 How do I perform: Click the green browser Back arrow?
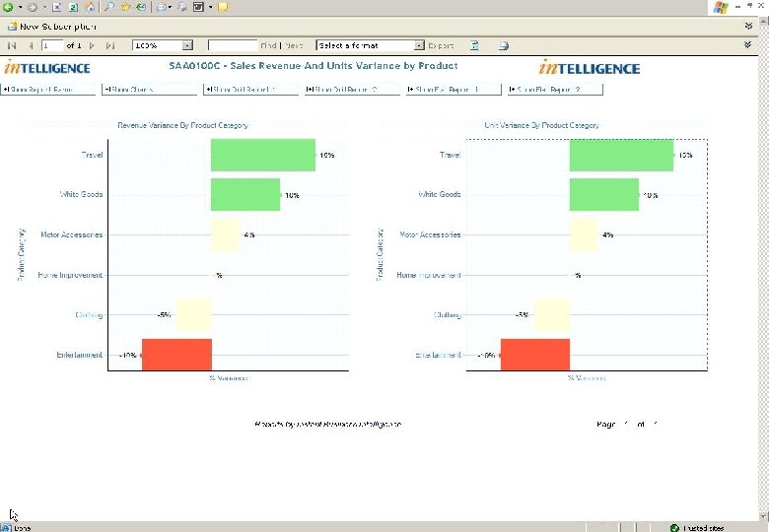click(x=8, y=7)
